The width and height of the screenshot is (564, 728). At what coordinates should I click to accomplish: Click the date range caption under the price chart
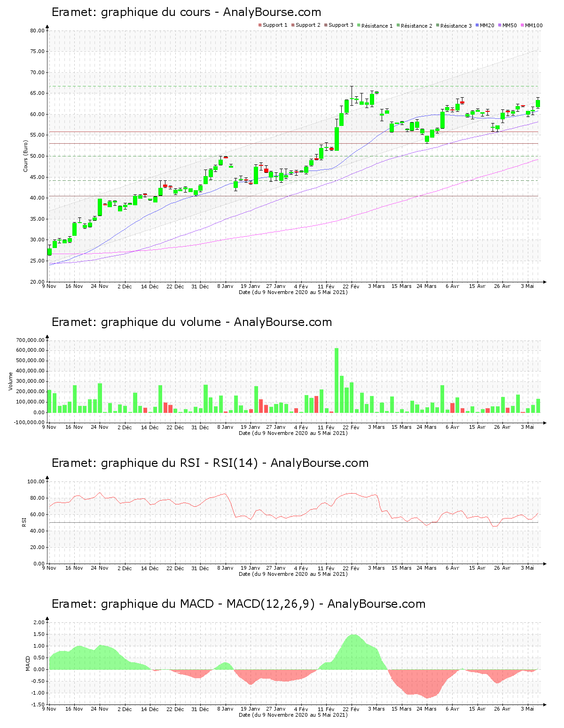pyautogui.click(x=293, y=292)
